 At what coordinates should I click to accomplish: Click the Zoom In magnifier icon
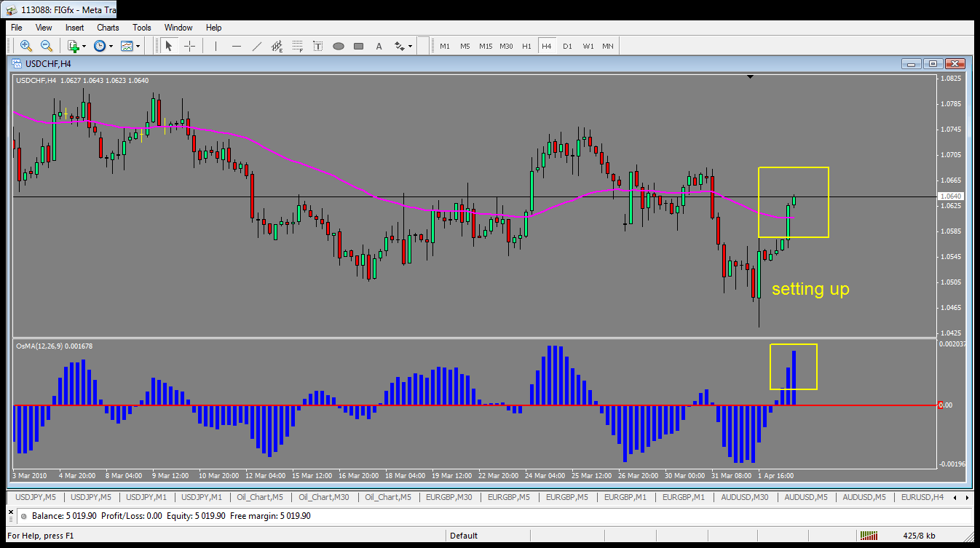[26, 46]
